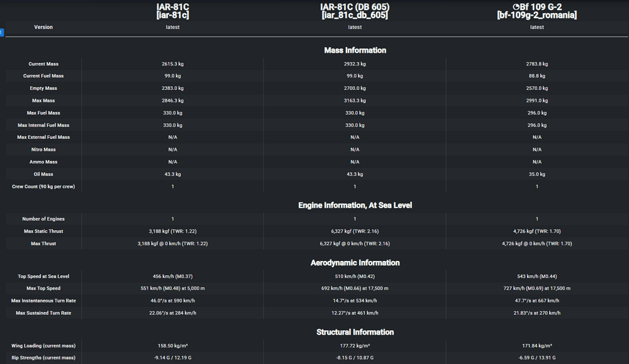Select the latest version under IAR-81C (DB 605)
This screenshot has width=629, height=364.
pos(355,27)
